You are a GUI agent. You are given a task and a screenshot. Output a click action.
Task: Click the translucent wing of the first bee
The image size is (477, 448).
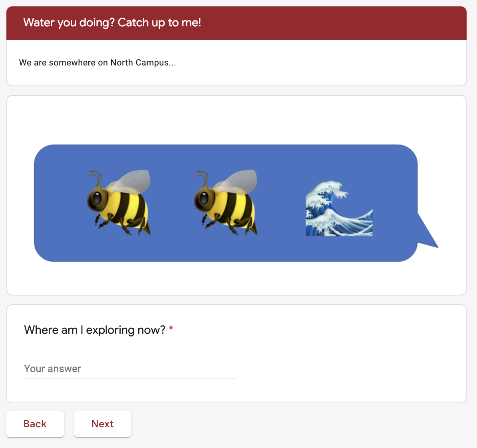[132, 182]
